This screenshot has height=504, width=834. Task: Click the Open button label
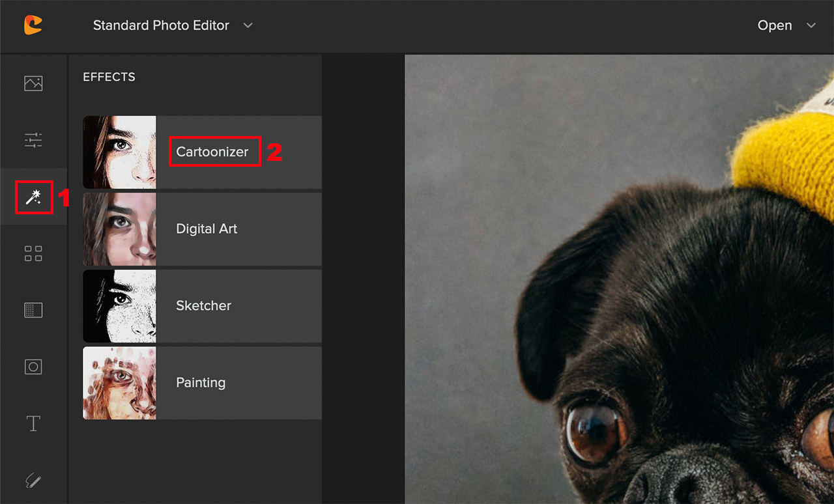774,25
